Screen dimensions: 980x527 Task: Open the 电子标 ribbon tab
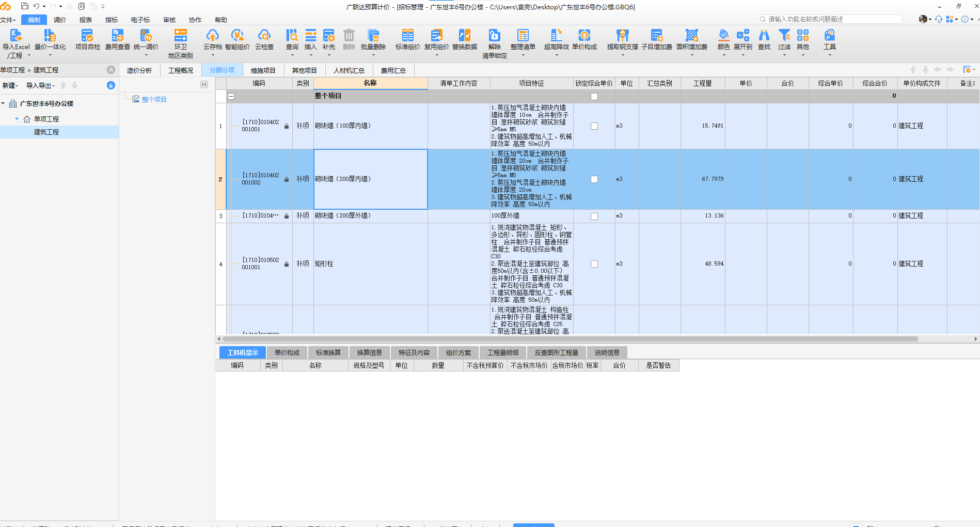[x=140, y=20]
